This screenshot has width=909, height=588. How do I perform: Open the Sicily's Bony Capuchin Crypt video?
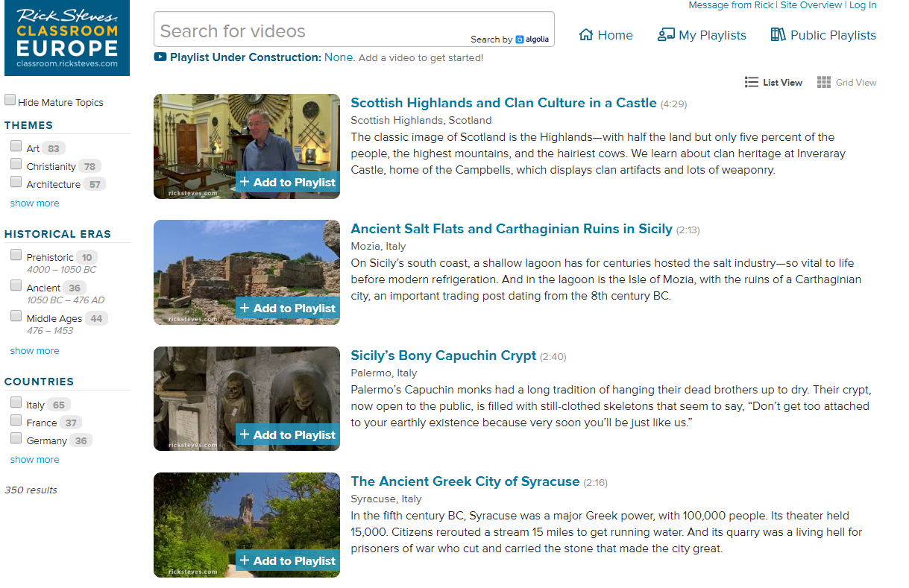click(443, 356)
